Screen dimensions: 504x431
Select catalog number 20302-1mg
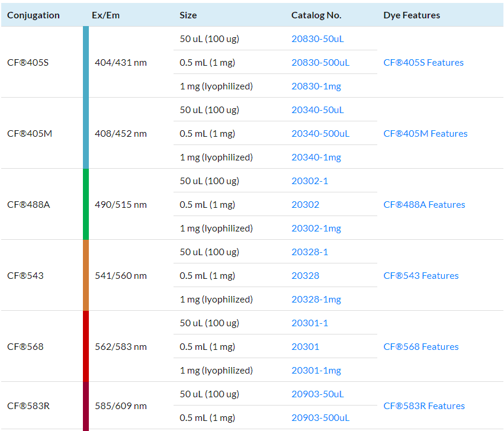(316, 229)
